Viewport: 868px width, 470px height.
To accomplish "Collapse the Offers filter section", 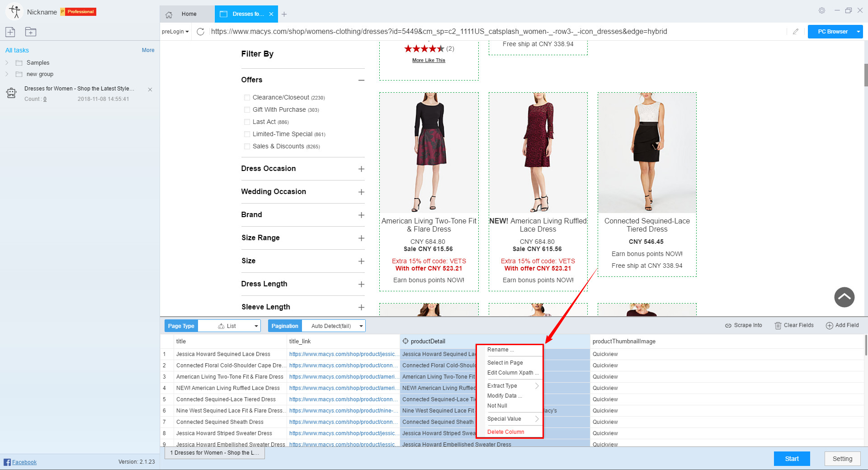I will tap(361, 80).
